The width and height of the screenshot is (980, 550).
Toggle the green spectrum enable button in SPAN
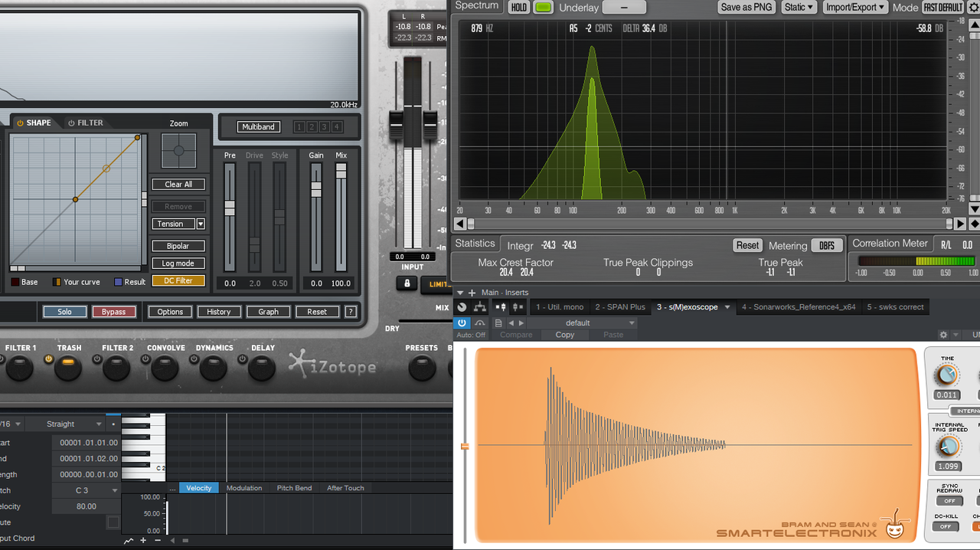[543, 7]
